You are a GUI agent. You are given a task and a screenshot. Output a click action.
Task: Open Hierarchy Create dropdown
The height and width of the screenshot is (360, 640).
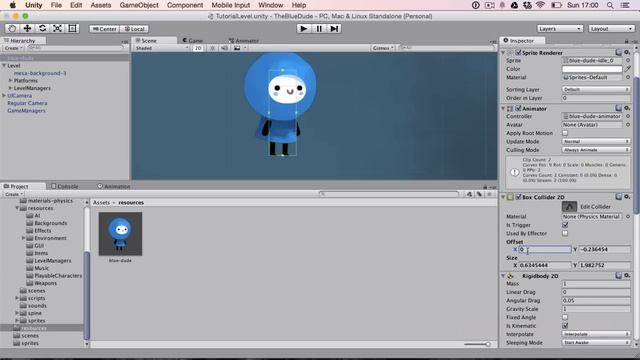point(13,48)
